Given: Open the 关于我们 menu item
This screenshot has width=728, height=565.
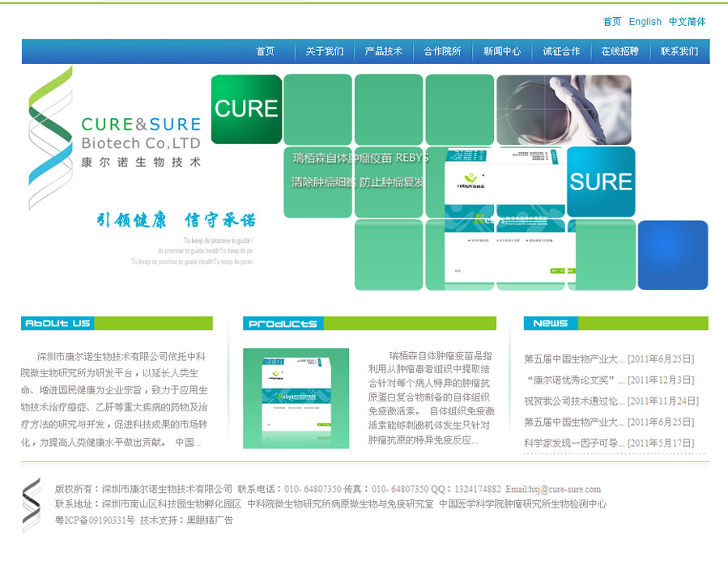Looking at the screenshot, I should (325, 51).
